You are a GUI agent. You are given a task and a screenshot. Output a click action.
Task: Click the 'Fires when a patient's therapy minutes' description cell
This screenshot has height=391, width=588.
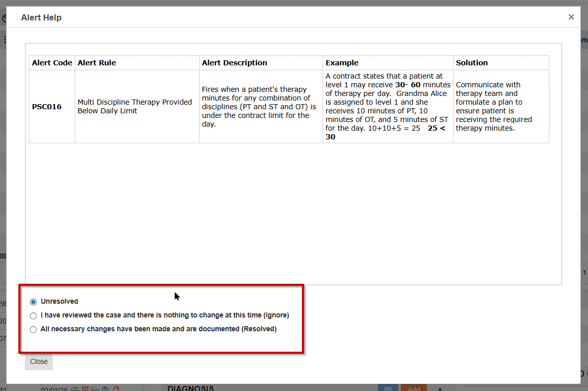coord(261,107)
